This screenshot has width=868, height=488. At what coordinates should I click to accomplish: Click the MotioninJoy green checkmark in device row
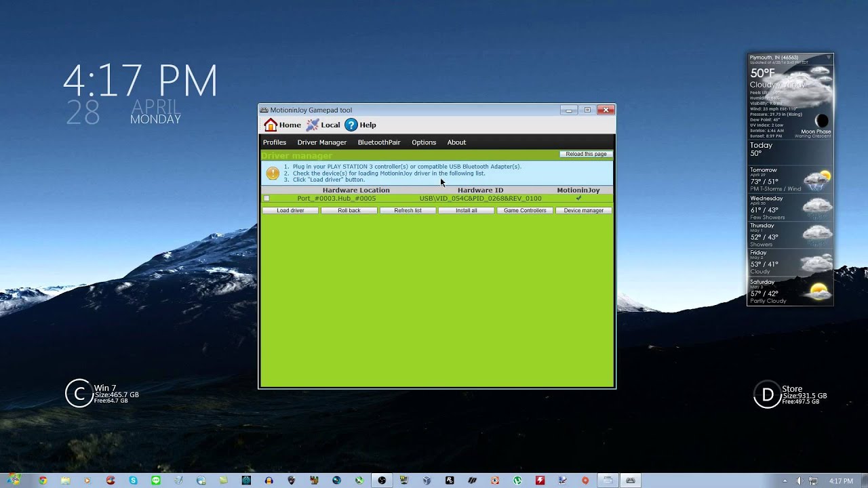click(x=578, y=199)
